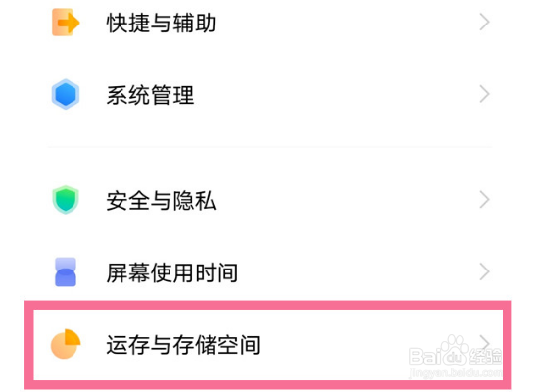Expand 系统管理 via its chevron arrow
533x392 pixels.
(x=484, y=94)
